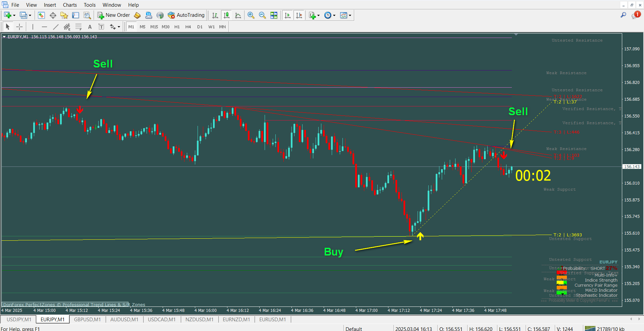Switch to the GBPUSD,M1 chart tab
The width and height of the screenshot is (644, 331).
click(x=87, y=319)
